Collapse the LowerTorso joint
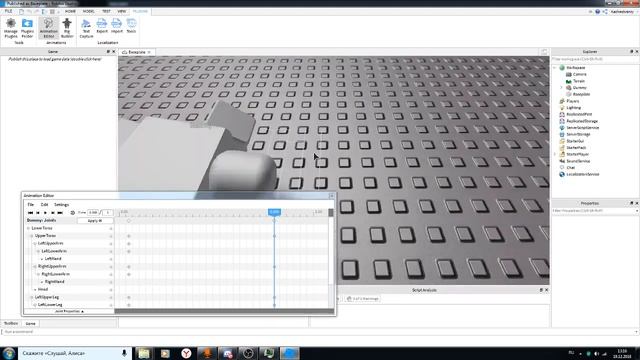 coord(29,229)
